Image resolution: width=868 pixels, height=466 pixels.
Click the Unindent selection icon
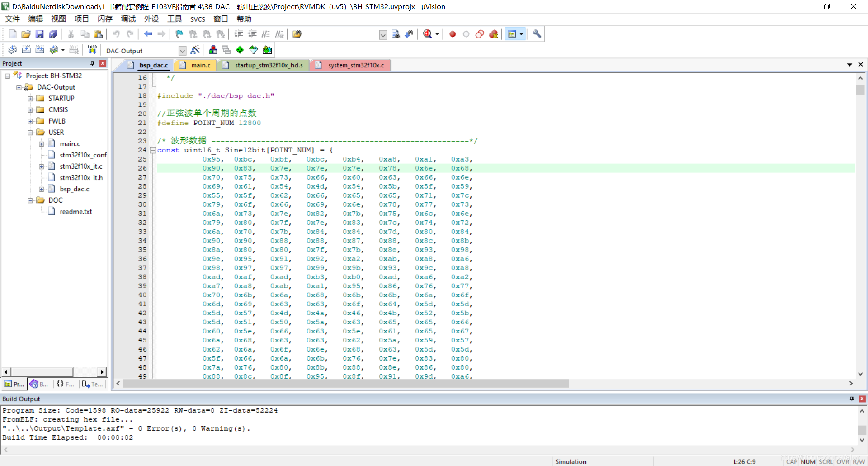point(252,34)
